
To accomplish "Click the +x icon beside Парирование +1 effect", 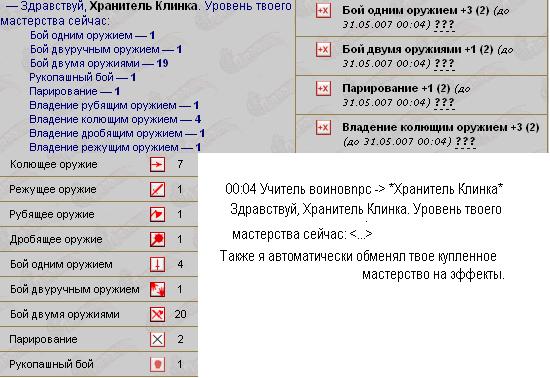I will coord(323,88).
